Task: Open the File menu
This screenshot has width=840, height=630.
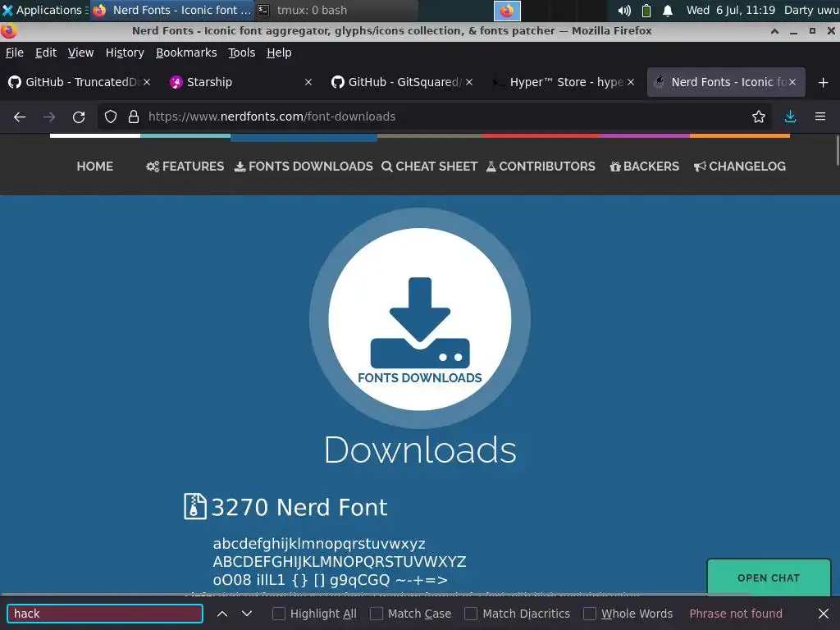Action: pyautogui.click(x=15, y=52)
